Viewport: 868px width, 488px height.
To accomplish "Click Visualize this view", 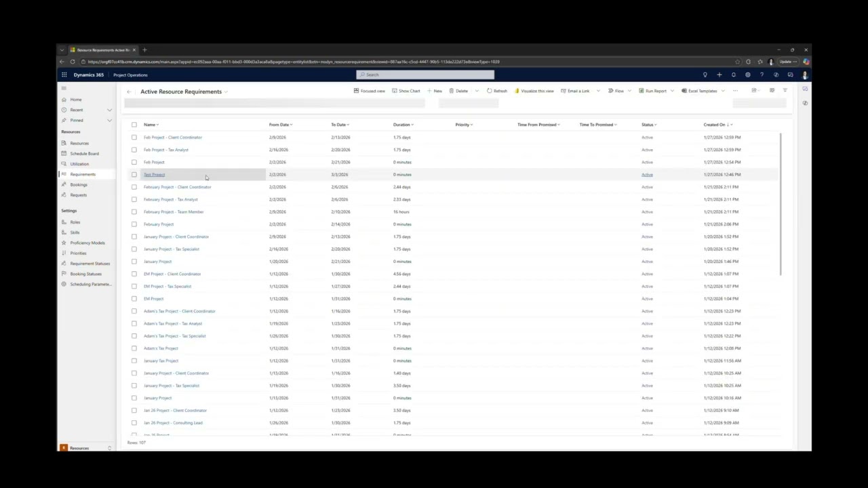I will click(x=534, y=91).
